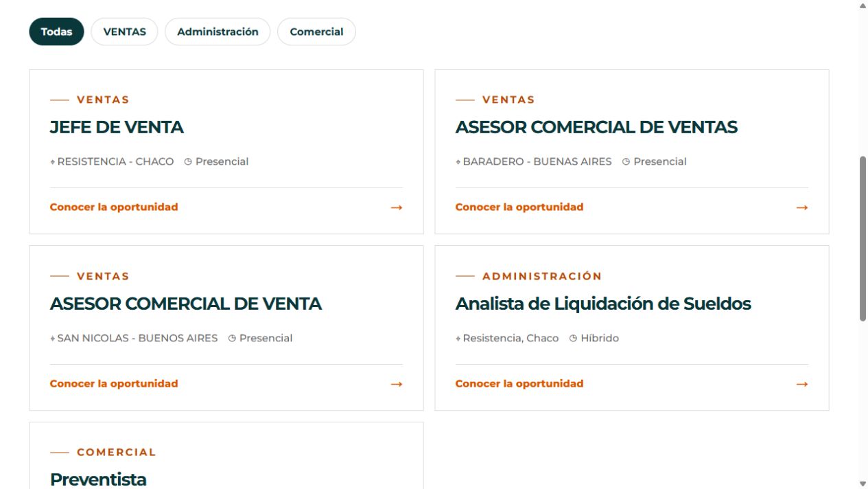Click the JEFE DE VENTA job title
This screenshot has width=868, height=489.
[117, 127]
